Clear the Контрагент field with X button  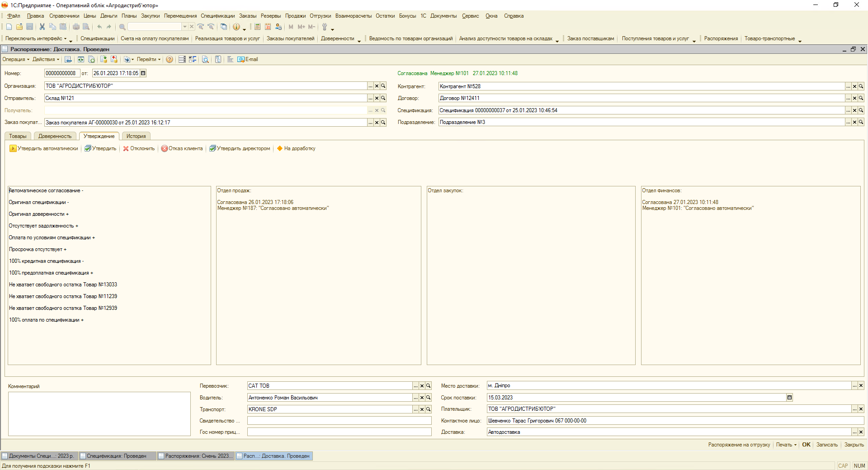point(854,86)
